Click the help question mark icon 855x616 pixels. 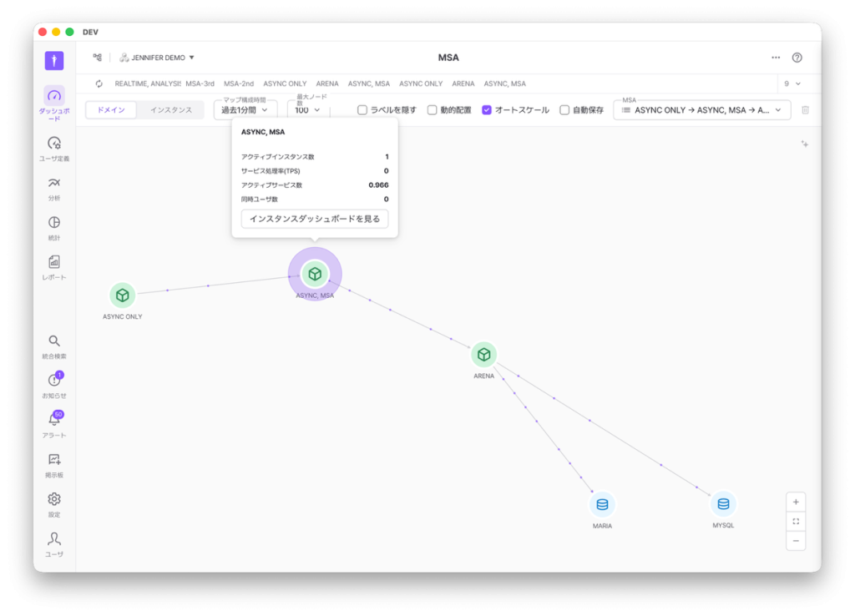(x=797, y=58)
